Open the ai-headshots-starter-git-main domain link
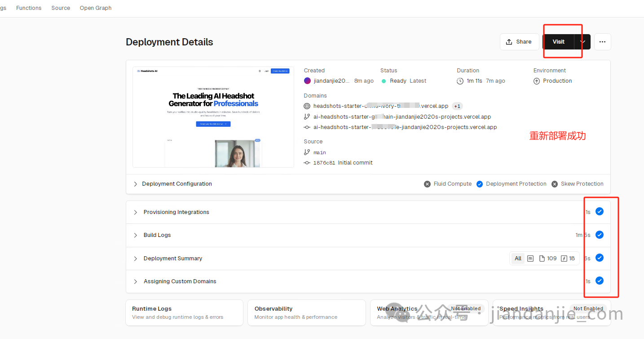 (x=402, y=116)
